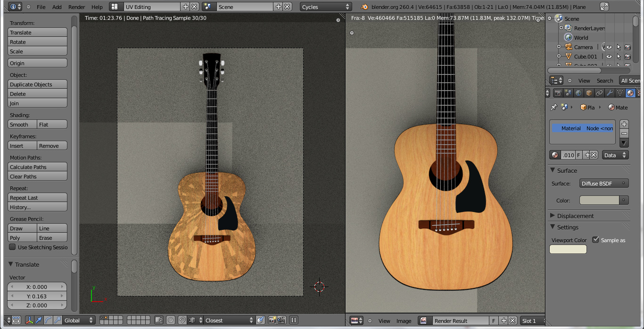Open the Add menu

pyautogui.click(x=57, y=7)
